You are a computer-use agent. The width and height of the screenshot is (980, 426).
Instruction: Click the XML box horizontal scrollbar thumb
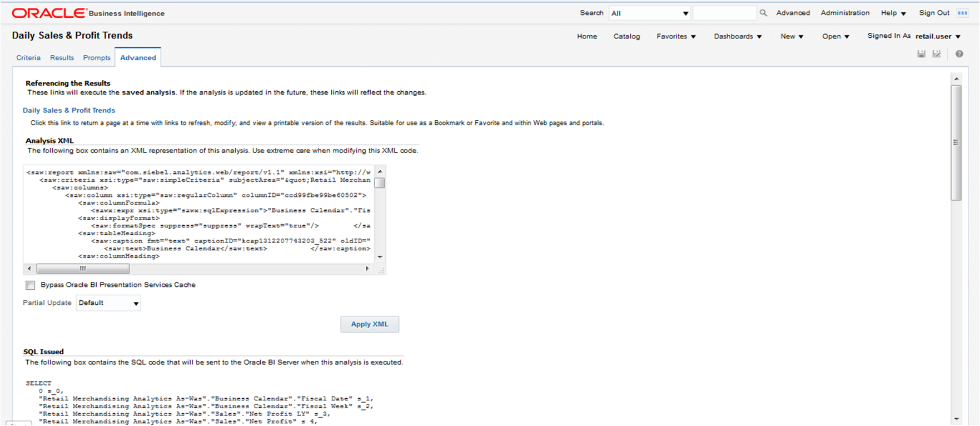click(x=83, y=269)
